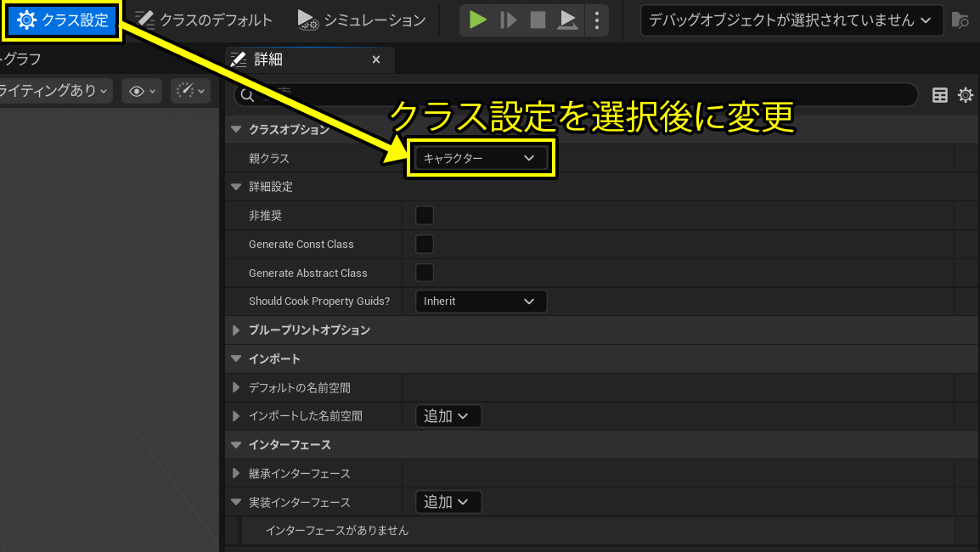Collapse the 詳細設定 section
Viewport: 980px width, 552px height.
[236, 187]
